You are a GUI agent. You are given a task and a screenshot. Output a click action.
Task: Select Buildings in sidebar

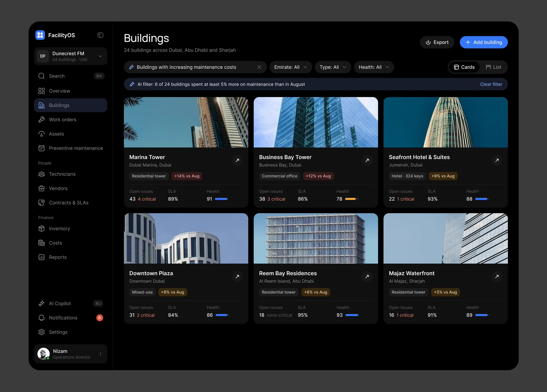pos(71,105)
